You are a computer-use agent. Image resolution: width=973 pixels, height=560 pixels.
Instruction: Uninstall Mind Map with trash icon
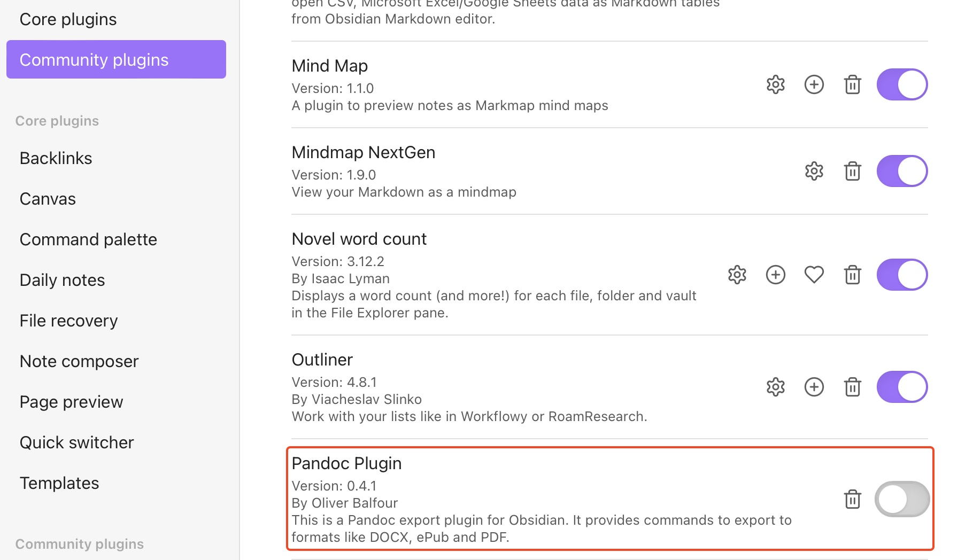(852, 84)
